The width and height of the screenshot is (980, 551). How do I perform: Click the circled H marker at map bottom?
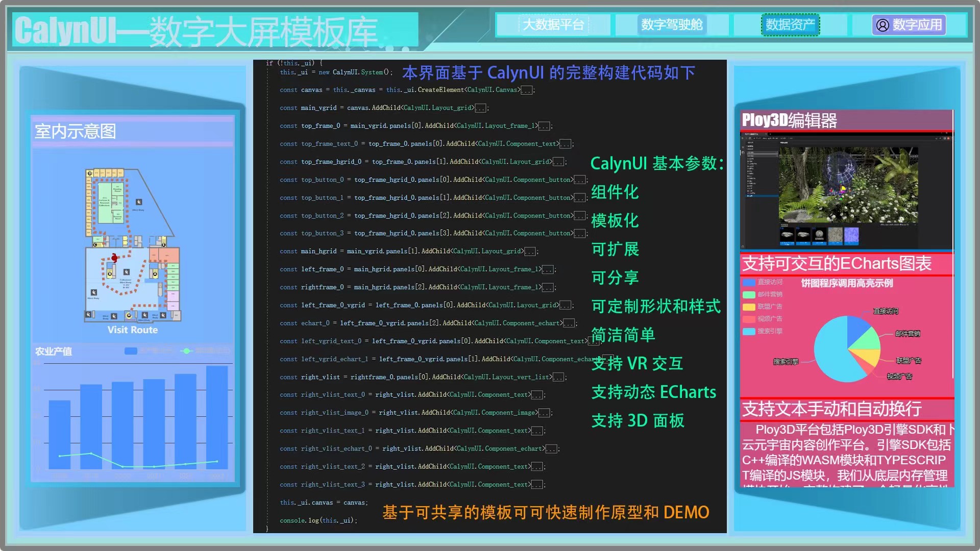point(129,315)
